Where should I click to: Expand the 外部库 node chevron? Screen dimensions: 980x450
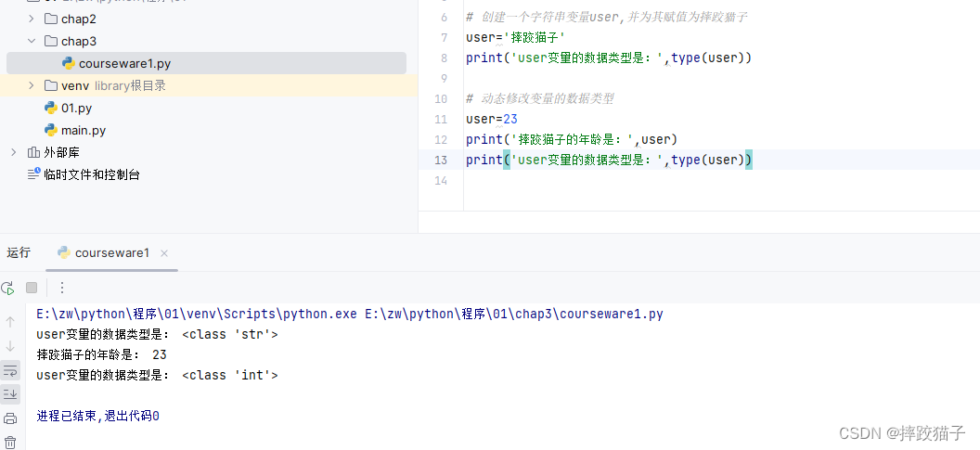pos(14,152)
